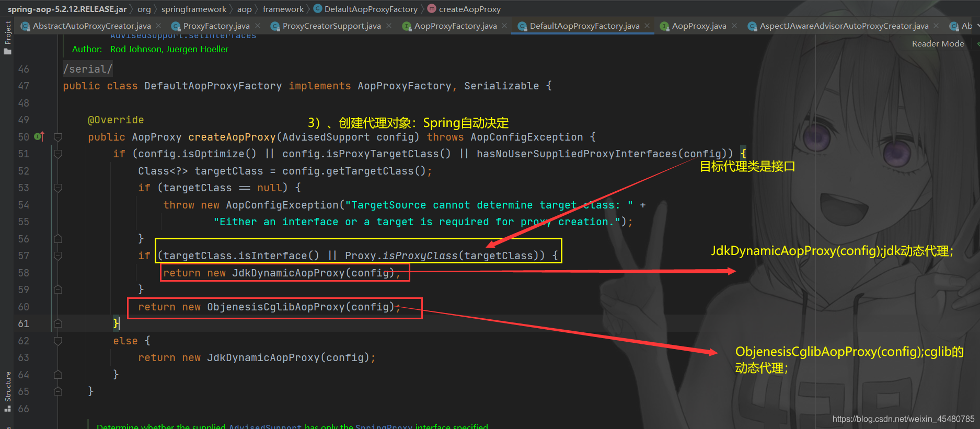The width and height of the screenshot is (980, 429).
Task: Click class icon on AspectJAwareAdvisorAutoProxyCreator.java tab
Action: tap(752, 26)
